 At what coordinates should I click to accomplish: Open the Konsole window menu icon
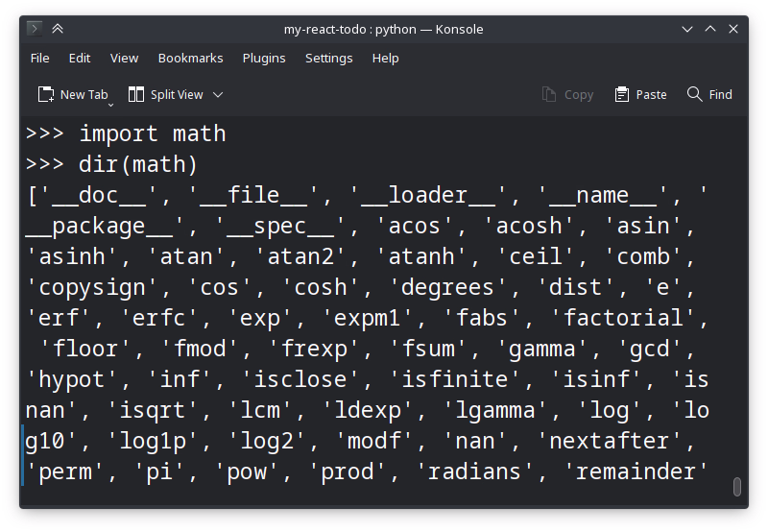[x=35, y=29]
